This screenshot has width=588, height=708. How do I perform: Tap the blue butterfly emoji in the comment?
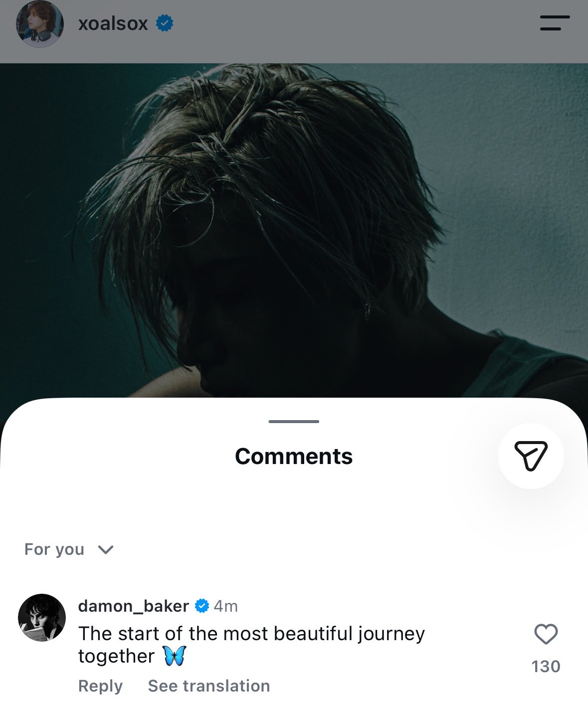(x=175, y=656)
